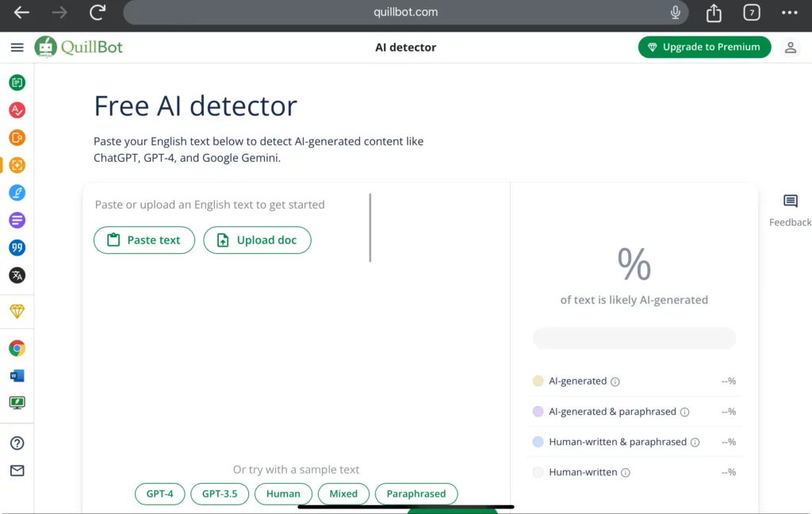Click the yellow AI-generated color dot
The image size is (812, 514).
click(538, 381)
